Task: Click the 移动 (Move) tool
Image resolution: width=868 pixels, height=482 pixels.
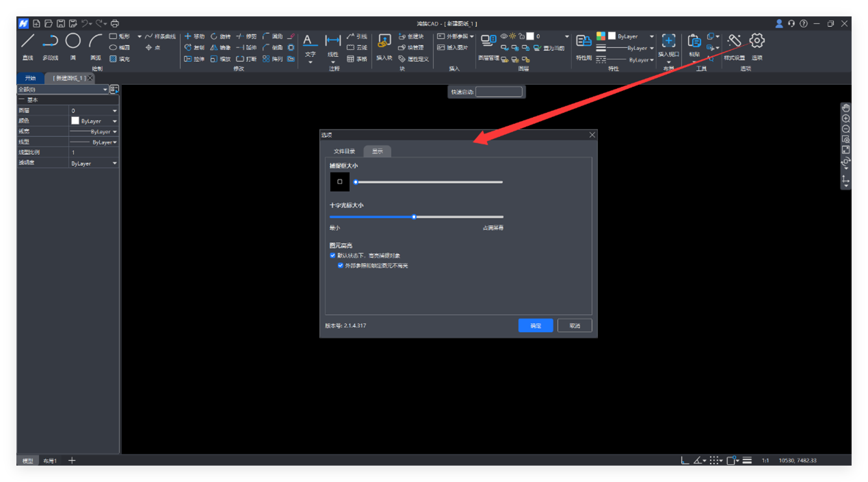Action: point(194,36)
